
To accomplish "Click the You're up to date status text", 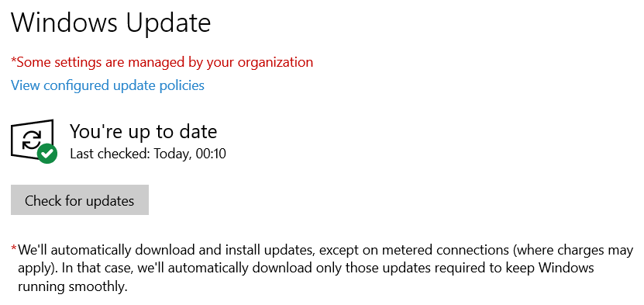I will (x=143, y=131).
